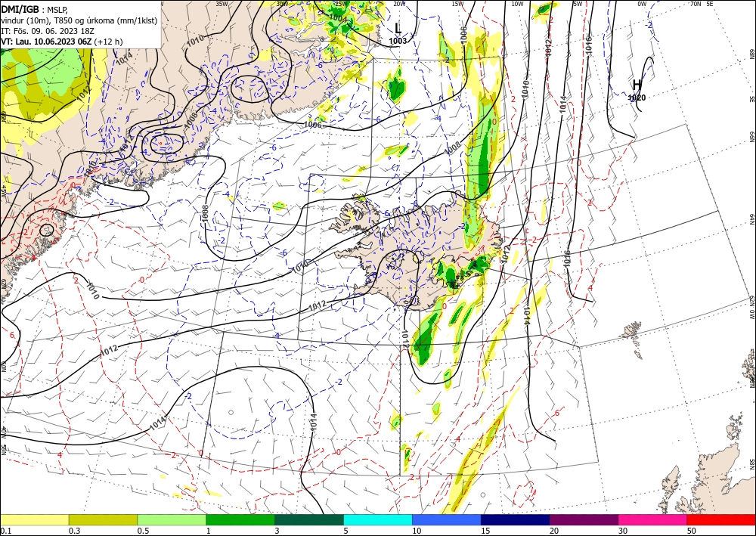Click the '25W' longitude label at top

[341, 4]
